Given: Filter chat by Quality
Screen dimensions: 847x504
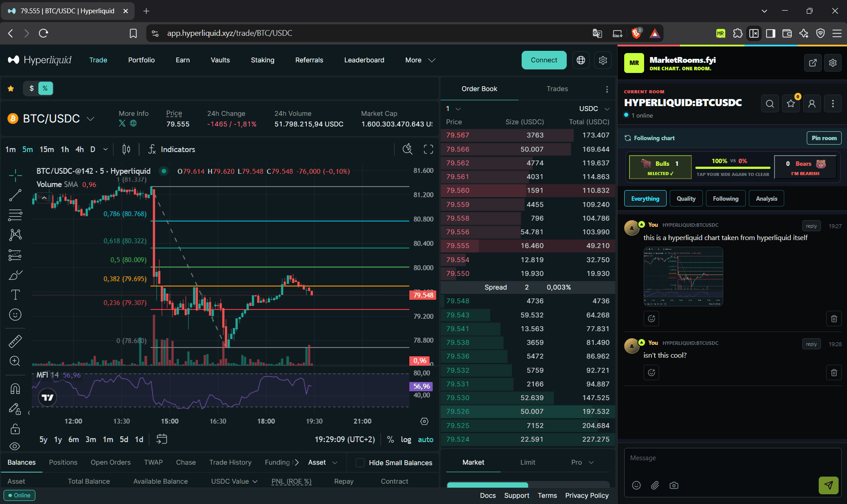Looking at the screenshot, I should [x=686, y=199].
